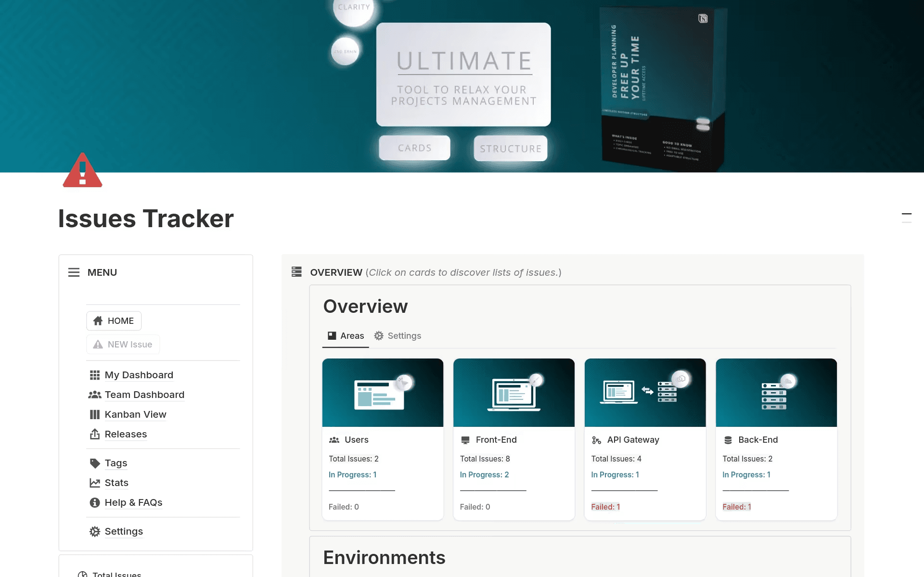Screen dimensions: 924x577
Task: Select the house icon on the HOME button
Action: tap(98, 321)
